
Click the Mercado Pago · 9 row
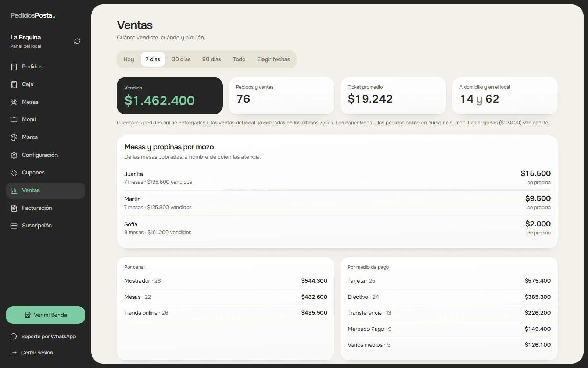[449, 329]
